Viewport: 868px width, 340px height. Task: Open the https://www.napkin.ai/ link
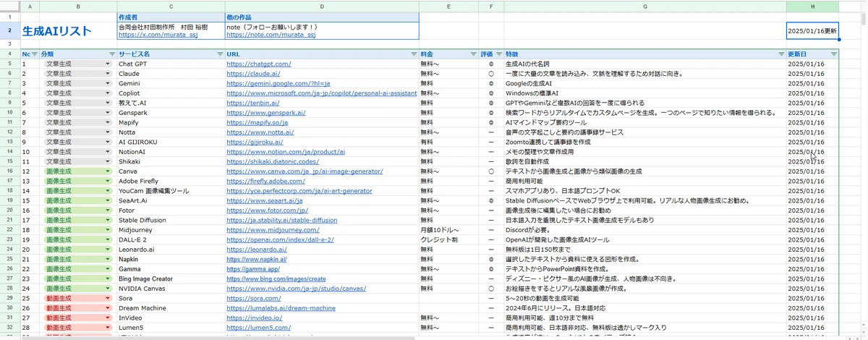[257, 259]
